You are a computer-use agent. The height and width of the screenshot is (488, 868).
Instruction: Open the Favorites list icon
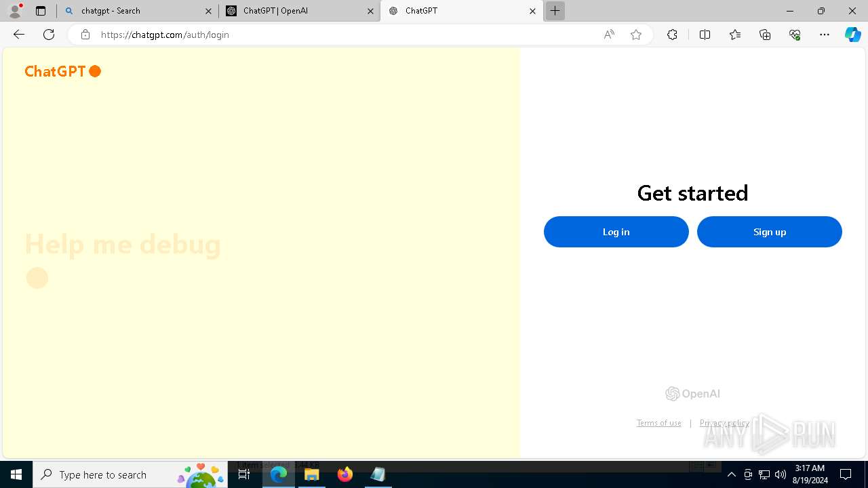(x=735, y=35)
